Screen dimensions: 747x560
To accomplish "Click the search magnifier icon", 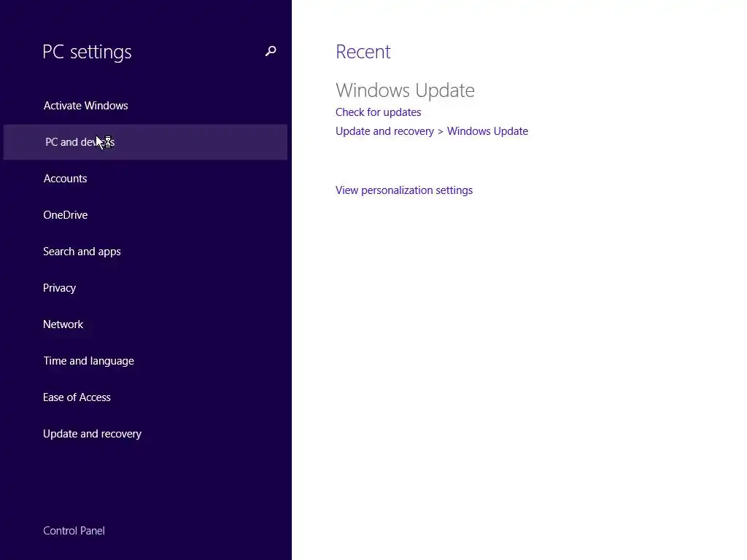I will [x=271, y=51].
